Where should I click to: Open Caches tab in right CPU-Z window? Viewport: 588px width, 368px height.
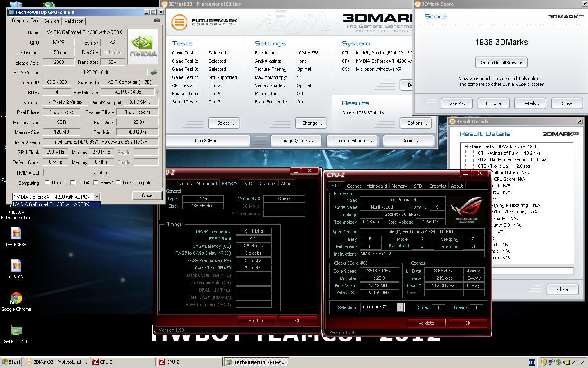(354, 186)
